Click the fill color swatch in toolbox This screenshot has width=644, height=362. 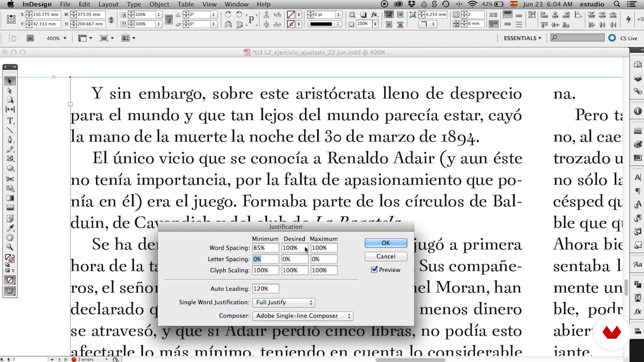(8, 257)
